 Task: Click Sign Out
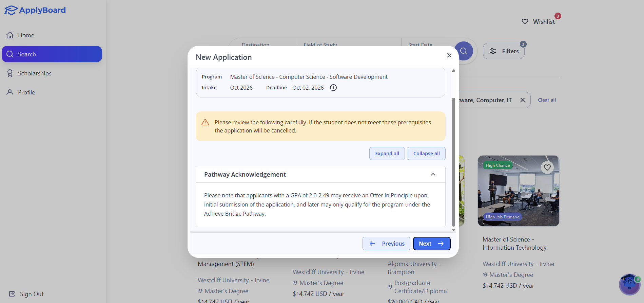[x=26, y=294]
